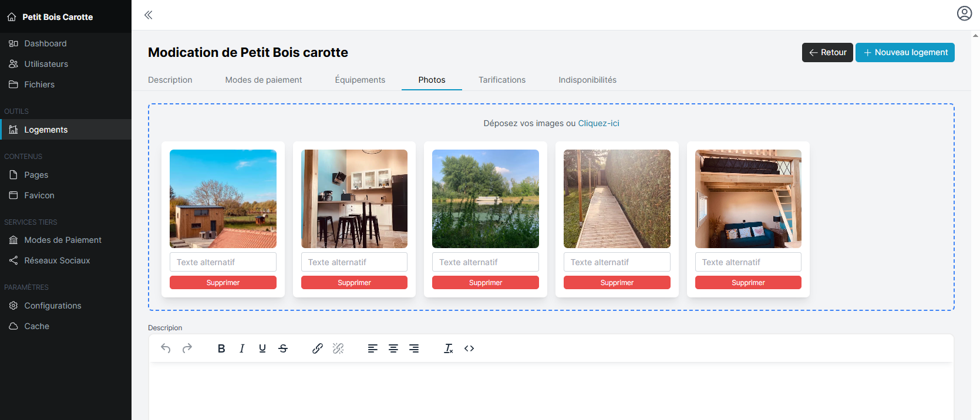Screen dimensions: 980x420
Task: Toggle bold formatting
Action: [221, 348]
